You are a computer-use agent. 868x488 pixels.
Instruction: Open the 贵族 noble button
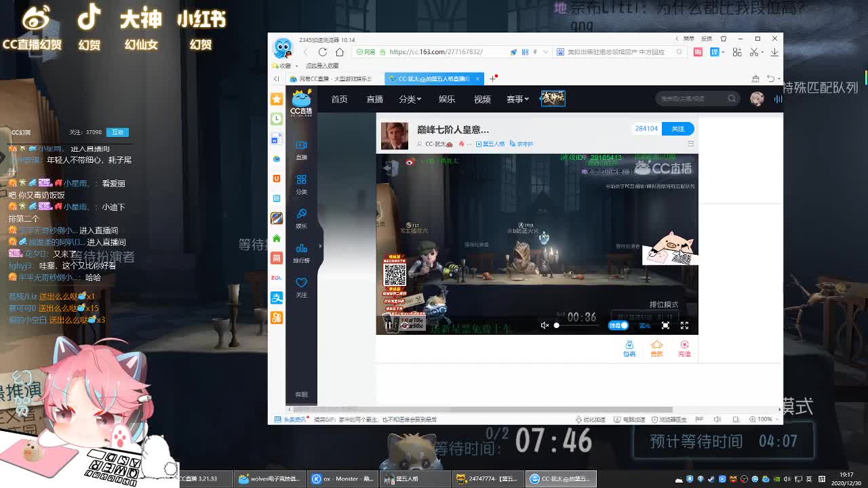(x=656, y=348)
